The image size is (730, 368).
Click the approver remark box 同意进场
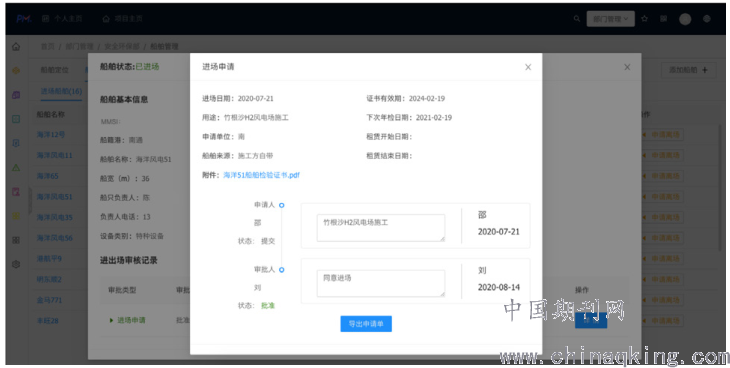pyautogui.click(x=381, y=283)
